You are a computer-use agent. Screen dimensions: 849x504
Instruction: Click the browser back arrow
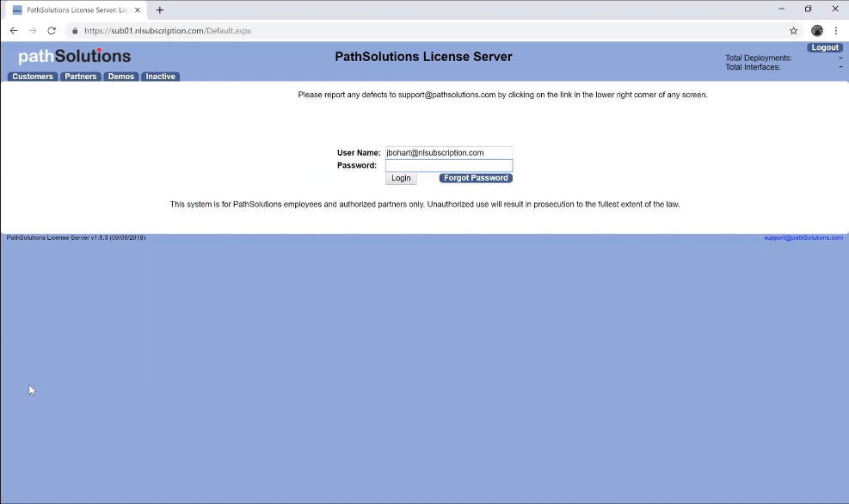14,31
